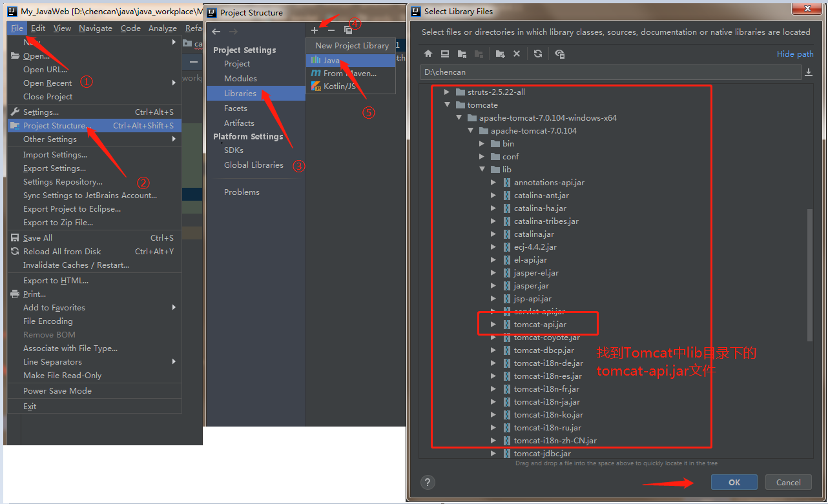Open the Analyze menu
The image size is (828, 504).
tap(163, 28)
